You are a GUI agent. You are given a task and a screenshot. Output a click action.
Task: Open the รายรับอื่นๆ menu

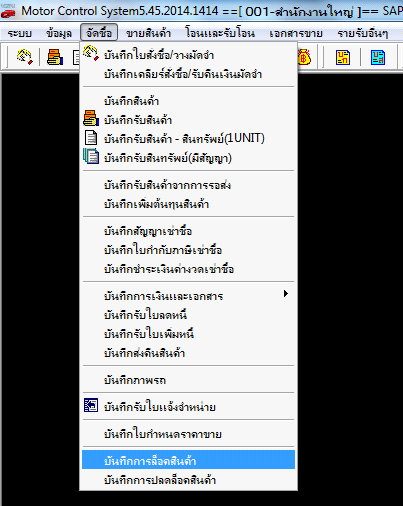click(363, 33)
